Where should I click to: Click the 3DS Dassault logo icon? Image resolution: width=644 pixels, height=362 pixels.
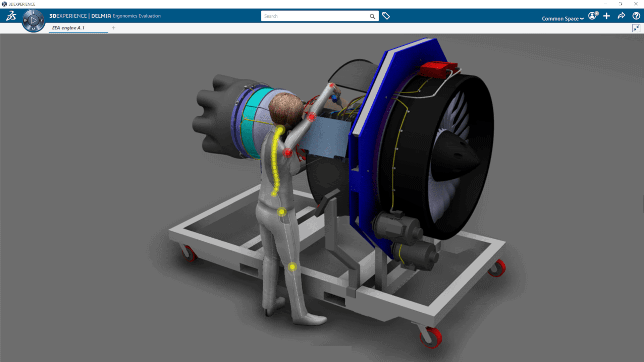(x=11, y=16)
